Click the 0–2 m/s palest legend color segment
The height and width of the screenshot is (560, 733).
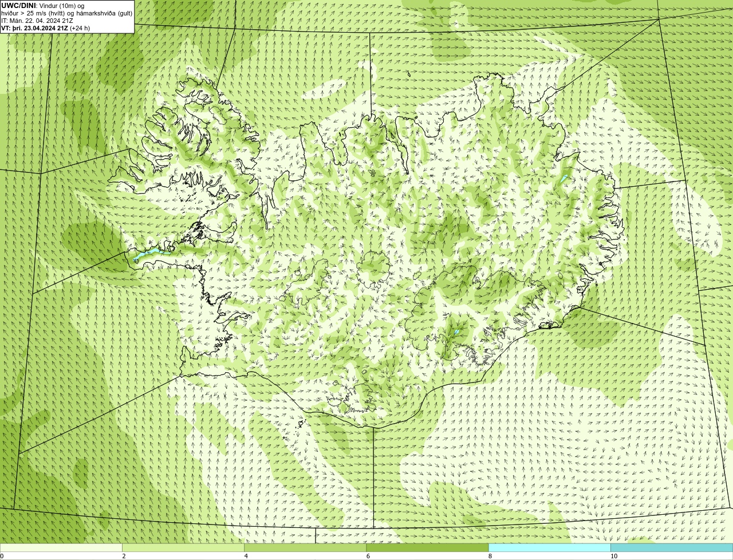point(61,548)
